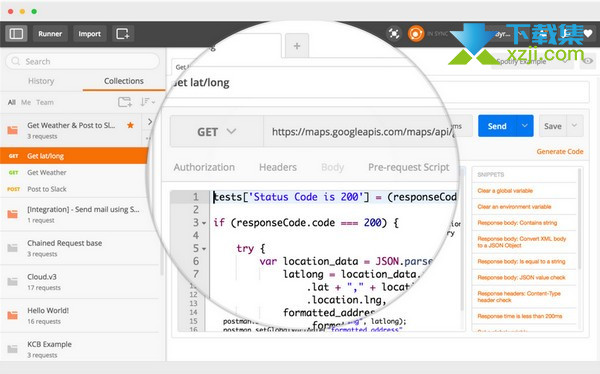
Task: Open the GET method dropdown
Action: (x=217, y=132)
